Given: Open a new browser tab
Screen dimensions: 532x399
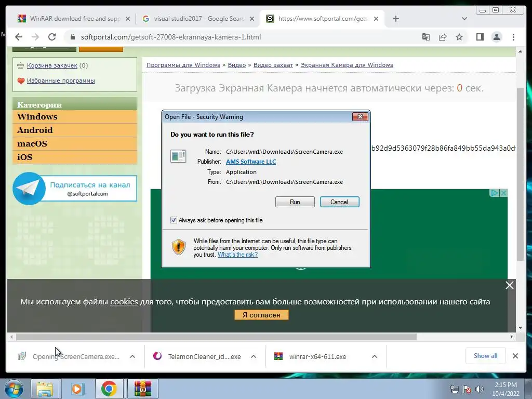Looking at the screenshot, I should tap(395, 19).
